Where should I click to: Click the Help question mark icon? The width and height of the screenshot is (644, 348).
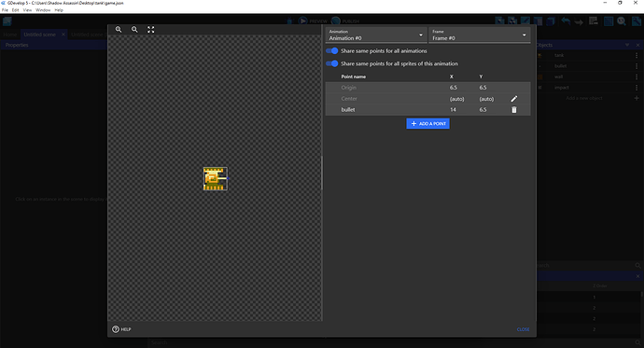116,329
